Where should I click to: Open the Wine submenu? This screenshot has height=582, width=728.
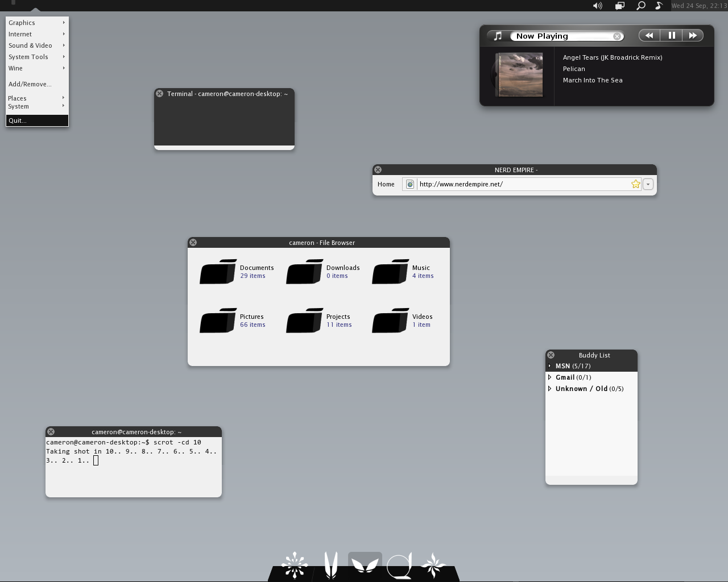pyautogui.click(x=37, y=68)
